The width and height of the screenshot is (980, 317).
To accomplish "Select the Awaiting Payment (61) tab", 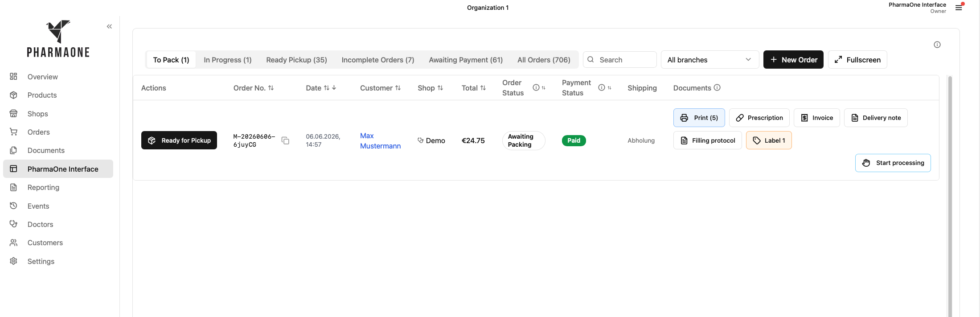I will [466, 60].
